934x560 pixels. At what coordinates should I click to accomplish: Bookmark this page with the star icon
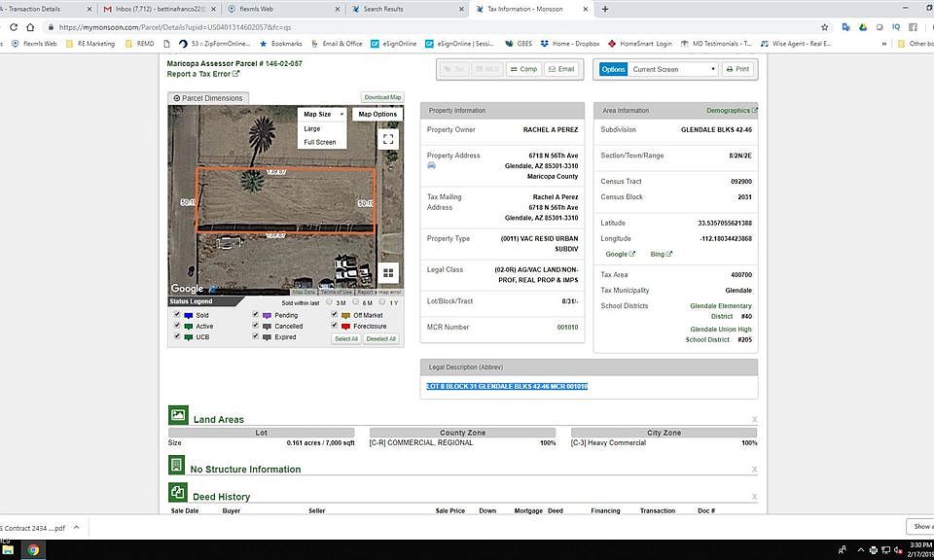click(824, 27)
